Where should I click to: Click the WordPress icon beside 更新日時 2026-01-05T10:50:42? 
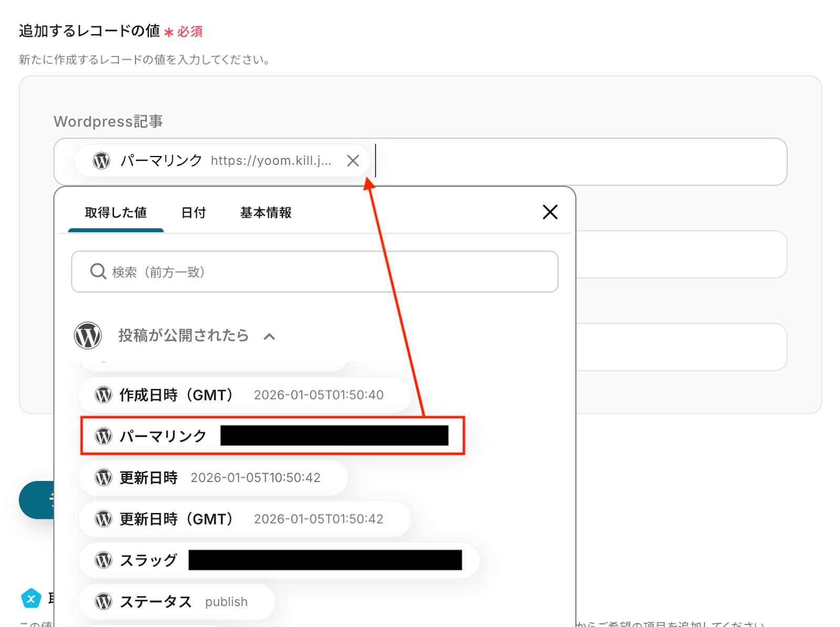pos(103,478)
